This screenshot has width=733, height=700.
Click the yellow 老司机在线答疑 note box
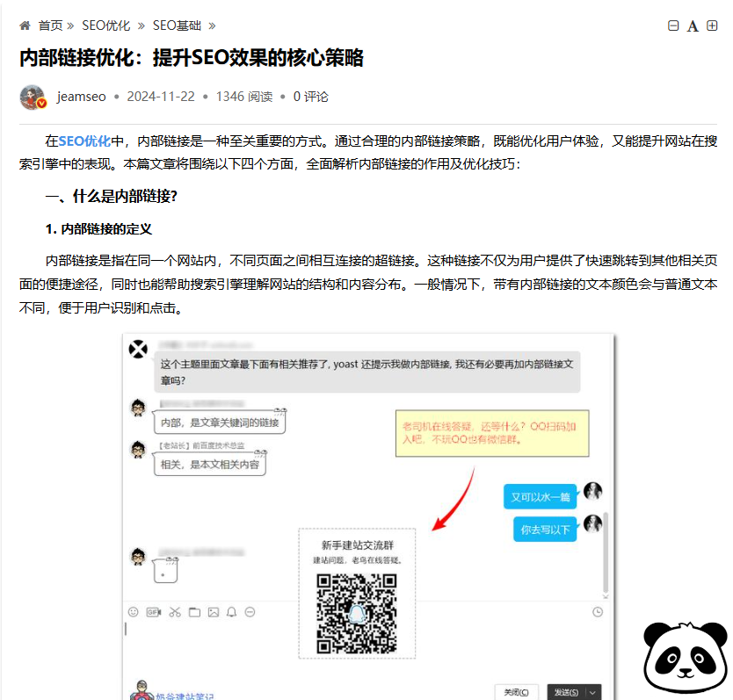point(492,433)
